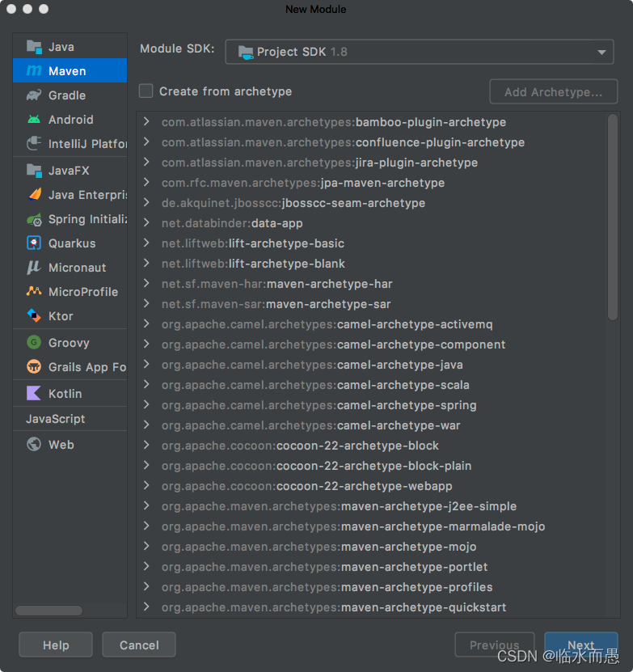Image resolution: width=633 pixels, height=672 pixels.
Task: Select Maven module type
Action: (x=70, y=70)
